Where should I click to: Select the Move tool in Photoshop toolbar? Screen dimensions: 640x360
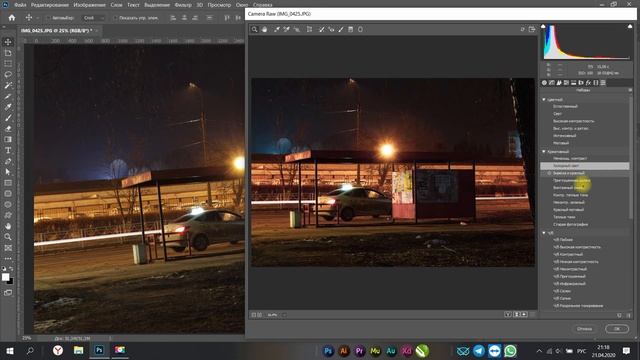(8, 42)
